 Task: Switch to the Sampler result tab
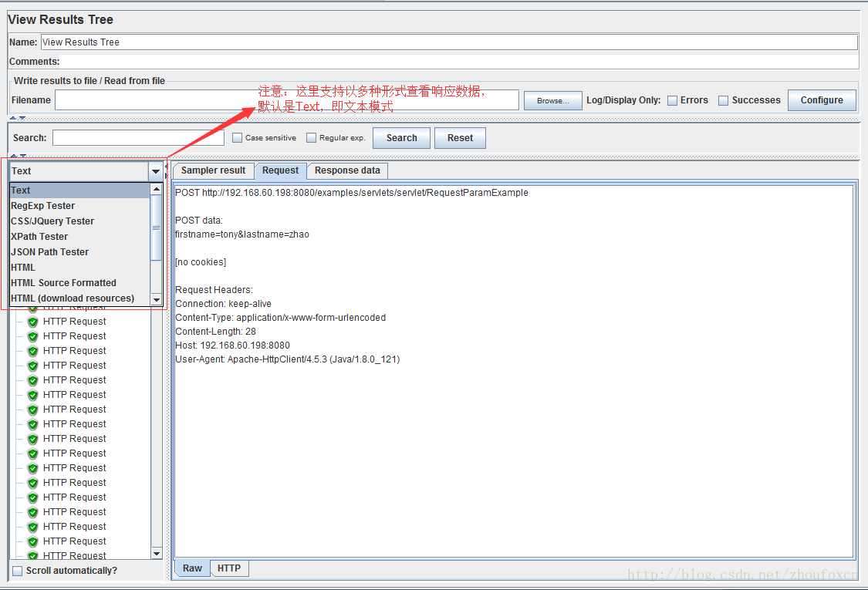(x=213, y=170)
